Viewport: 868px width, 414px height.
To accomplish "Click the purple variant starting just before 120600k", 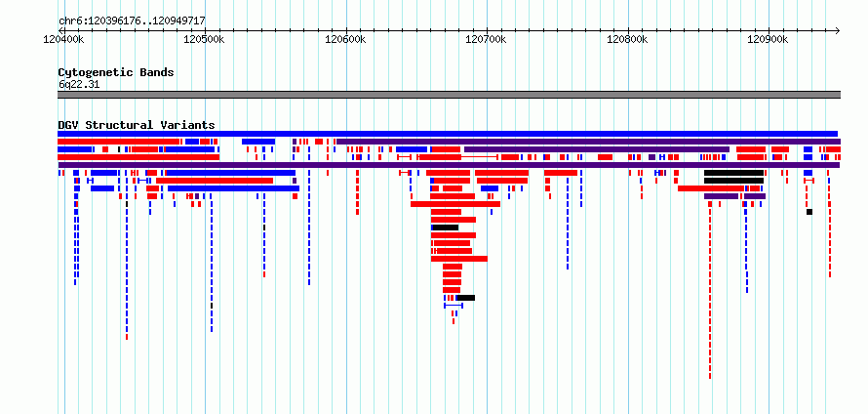I will click(x=588, y=142).
